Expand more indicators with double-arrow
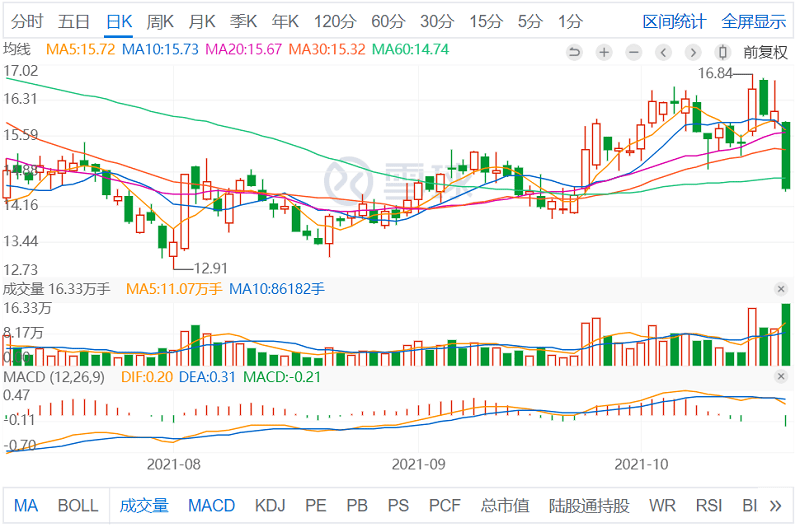800x532 pixels. pyautogui.click(x=776, y=506)
